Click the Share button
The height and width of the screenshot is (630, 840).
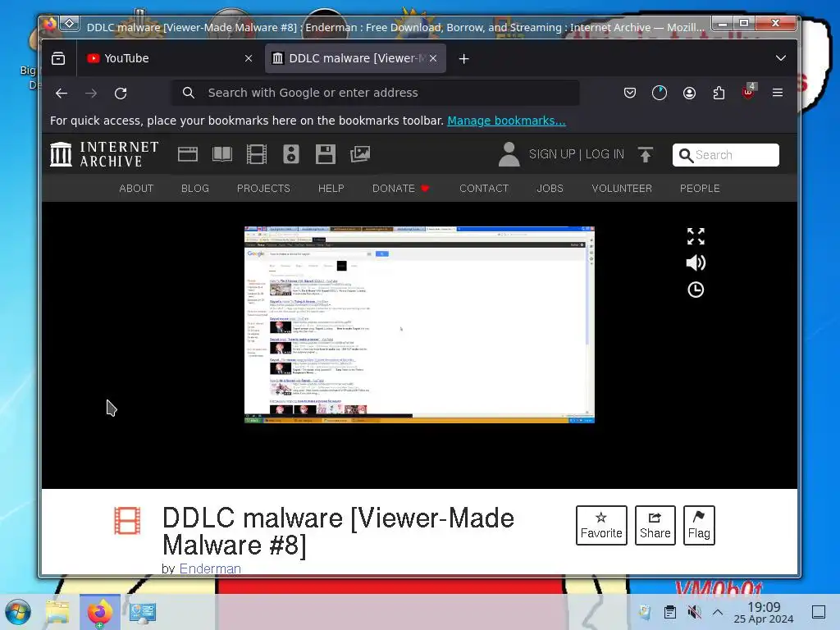point(655,525)
